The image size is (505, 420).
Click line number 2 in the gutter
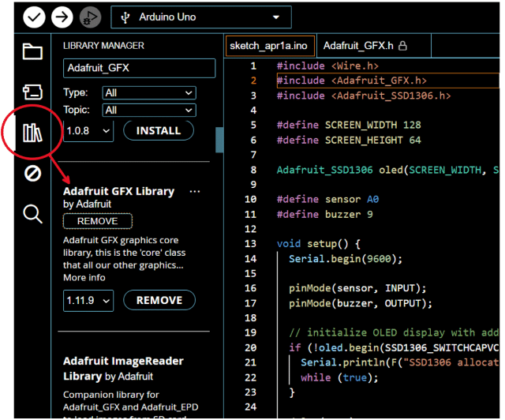(253, 81)
